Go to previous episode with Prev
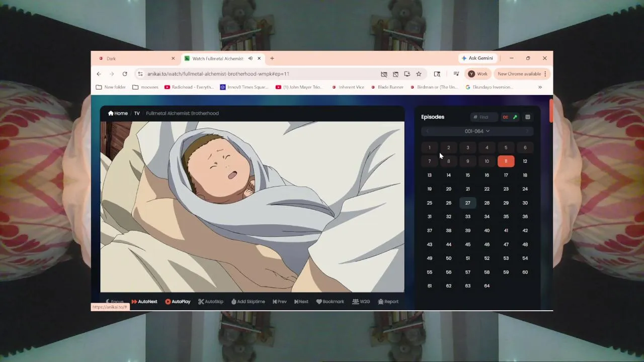 pos(280,302)
